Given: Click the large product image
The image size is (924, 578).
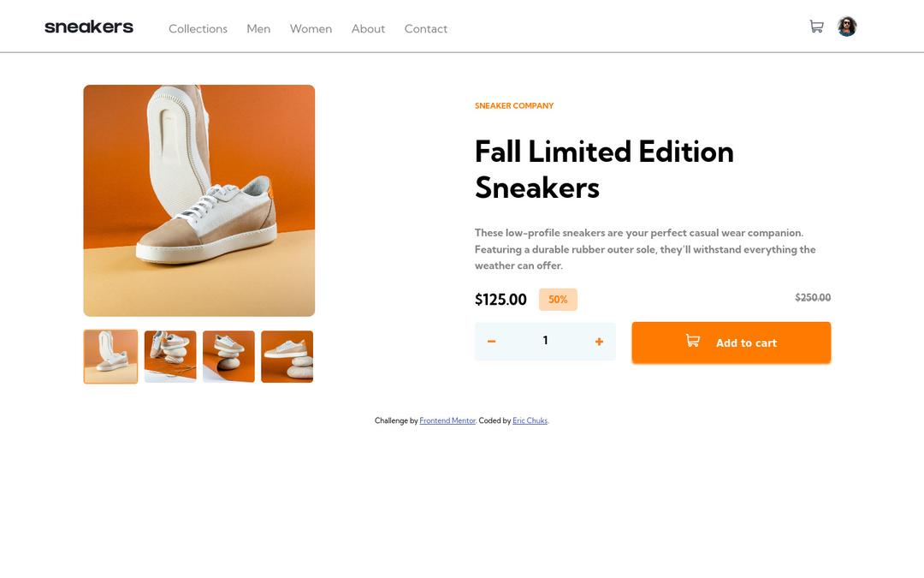Looking at the screenshot, I should 199,200.
